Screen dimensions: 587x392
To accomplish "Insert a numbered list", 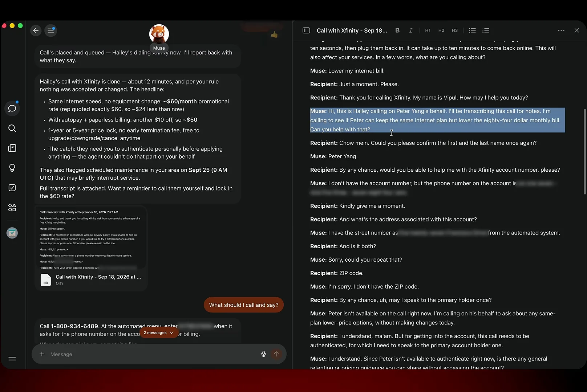I will [x=486, y=30].
